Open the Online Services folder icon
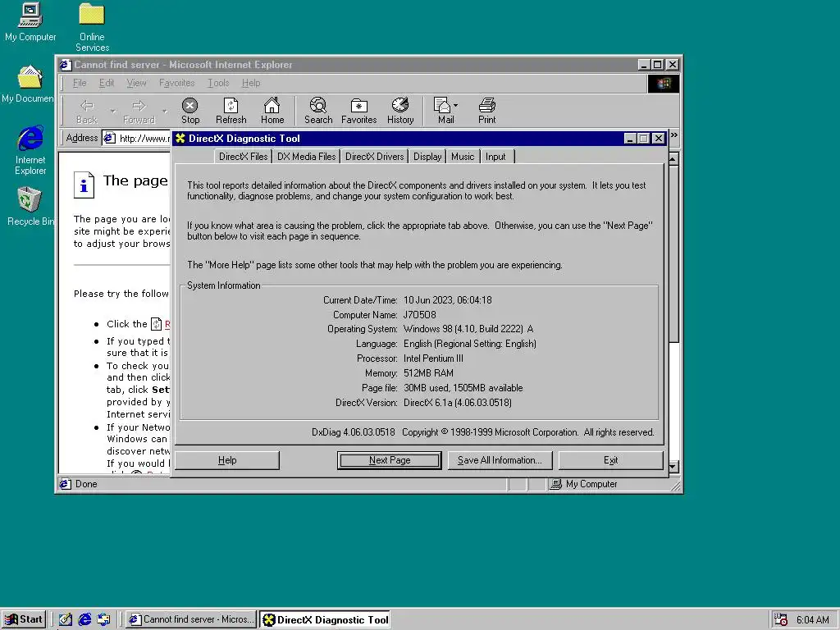The height and width of the screenshot is (630, 840). tap(92, 27)
